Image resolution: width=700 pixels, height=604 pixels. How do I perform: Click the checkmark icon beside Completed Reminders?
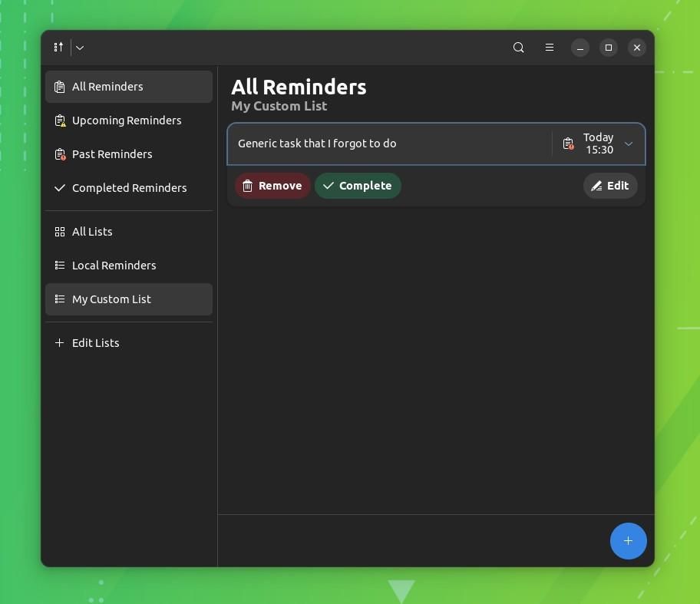point(60,187)
